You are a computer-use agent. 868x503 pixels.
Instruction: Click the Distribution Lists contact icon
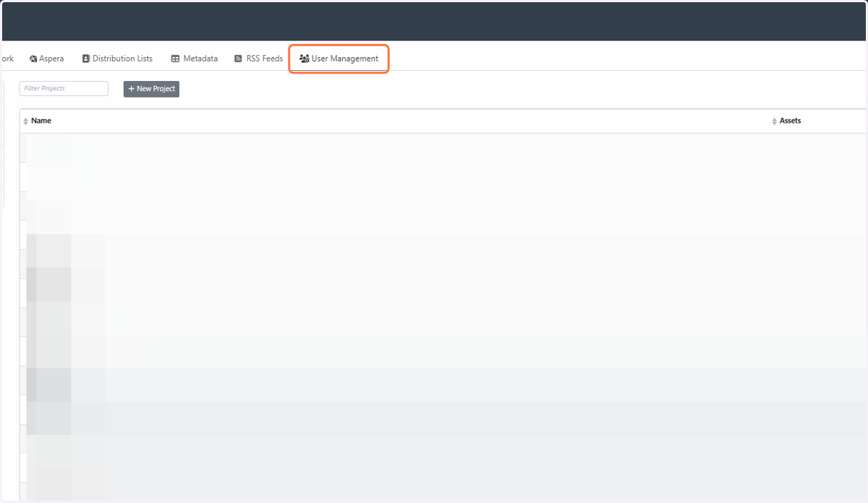click(x=86, y=59)
